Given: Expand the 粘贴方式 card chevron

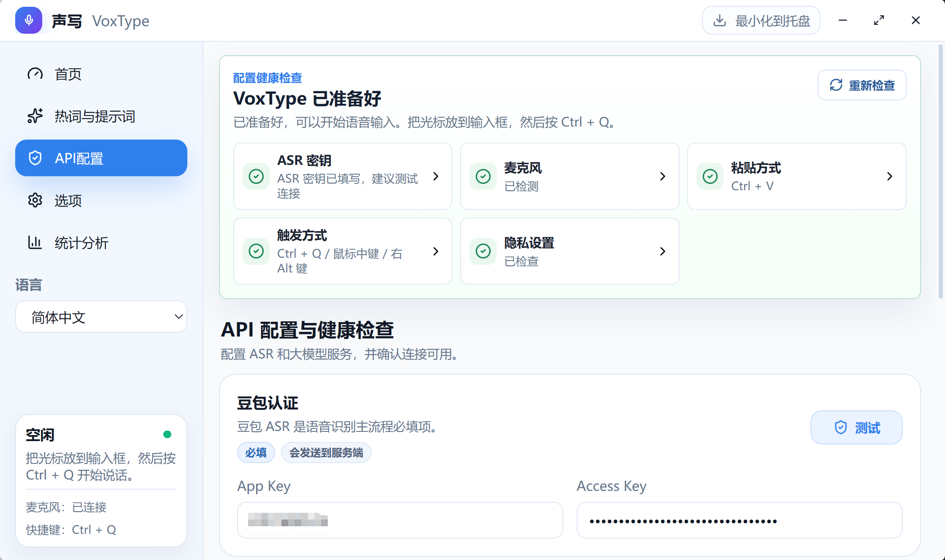Looking at the screenshot, I should click(890, 176).
